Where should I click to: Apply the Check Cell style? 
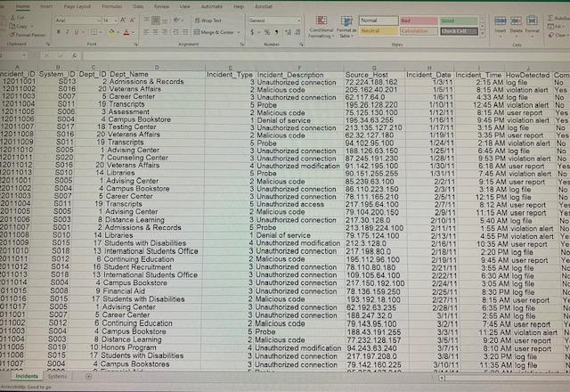pos(459,31)
